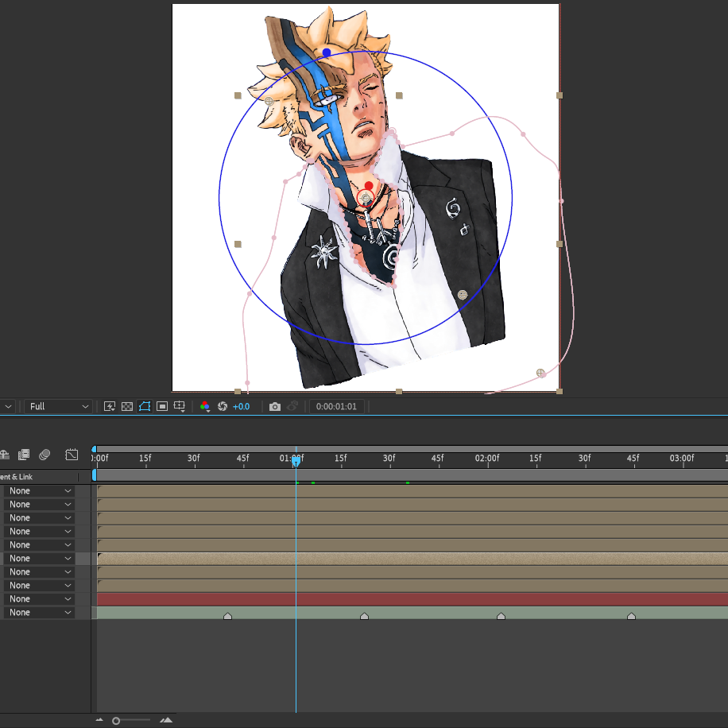Click the fourth marker on green layer

631,616
